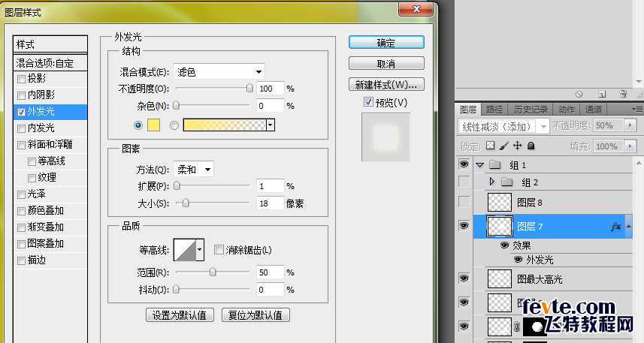Click the 确定 OK button
Viewport: 644px width, 343px height.
[386, 43]
